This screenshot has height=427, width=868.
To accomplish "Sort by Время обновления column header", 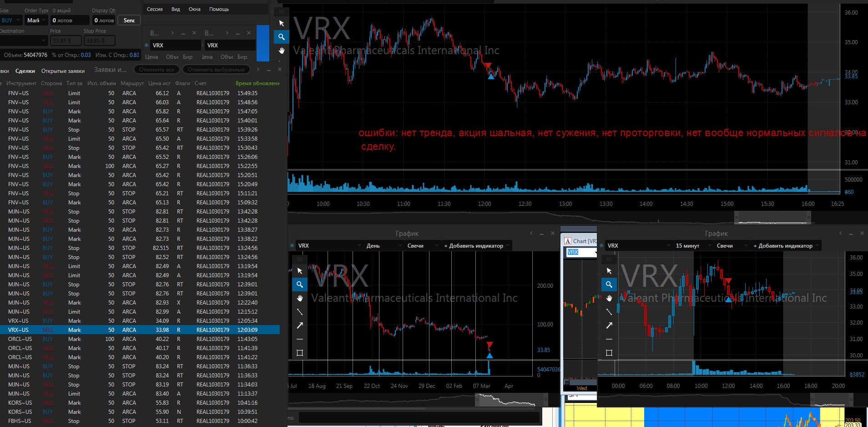I will [257, 83].
